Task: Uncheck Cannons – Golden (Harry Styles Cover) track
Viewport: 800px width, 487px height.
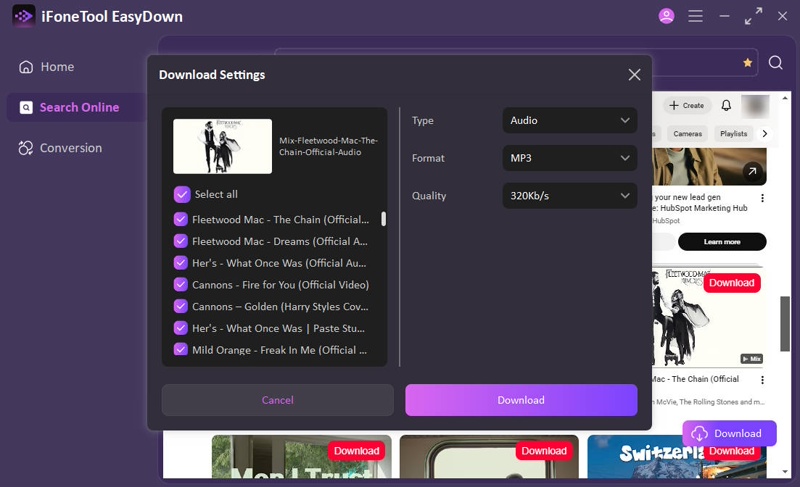Action: pos(181,306)
